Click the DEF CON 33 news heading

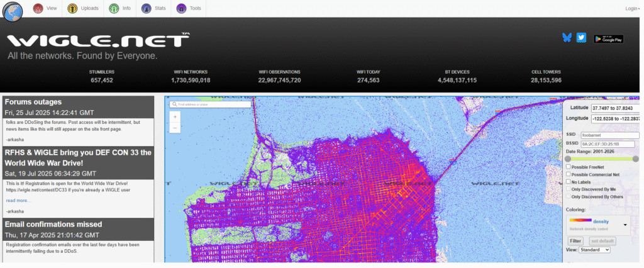point(78,157)
